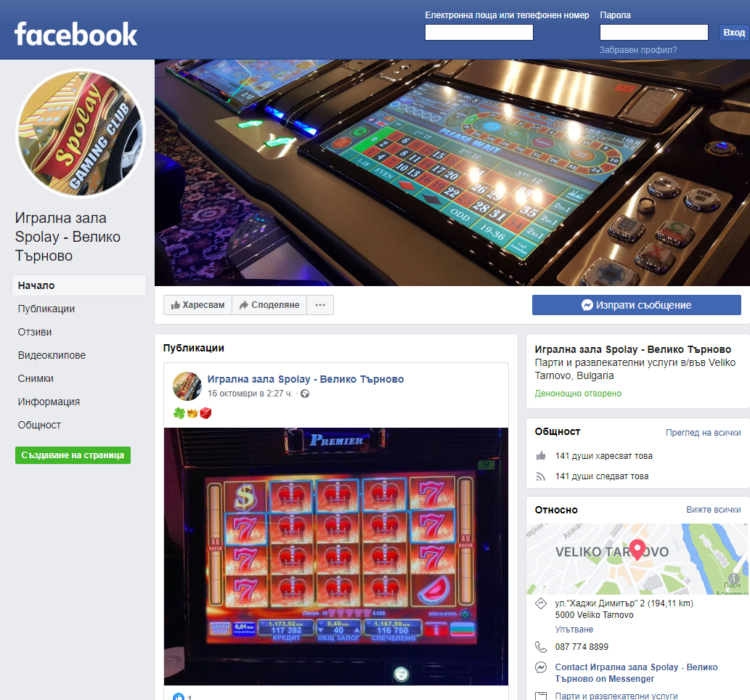Click the green Създаване на страница button

73,455
